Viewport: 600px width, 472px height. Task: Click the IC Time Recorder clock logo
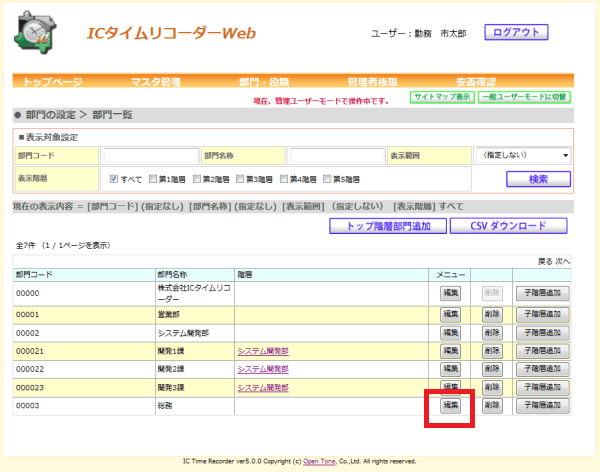point(35,33)
